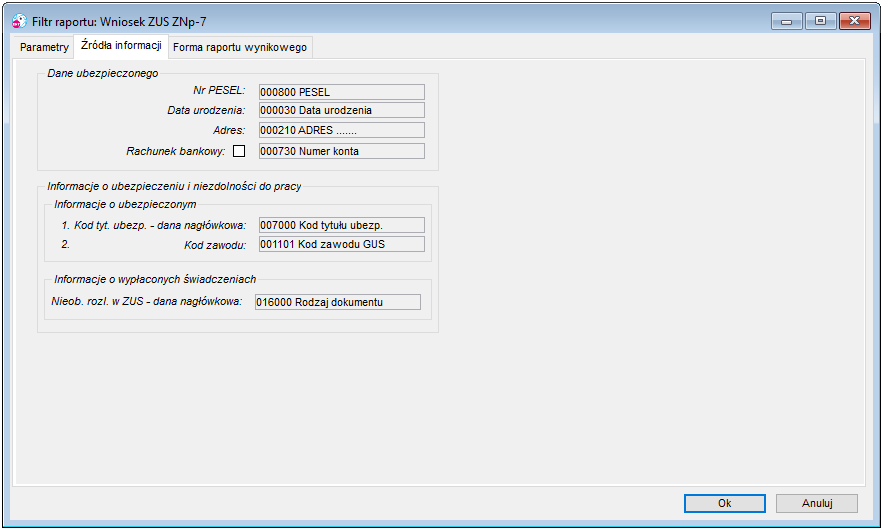Click the Rachunek bankowy label
Image resolution: width=882 pixels, height=530 pixels.
pos(176,151)
